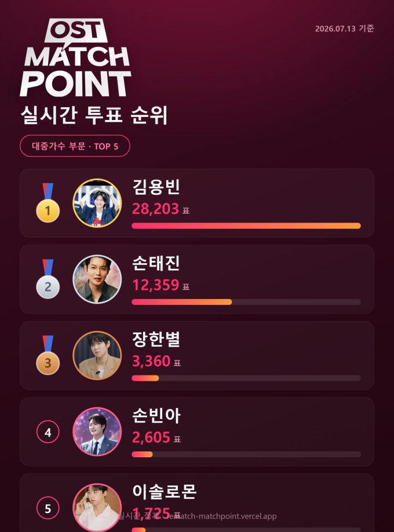The width and height of the screenshot is (394, 532).
Task: Click 손태진's vote progress bar
Action: [246, 302]
